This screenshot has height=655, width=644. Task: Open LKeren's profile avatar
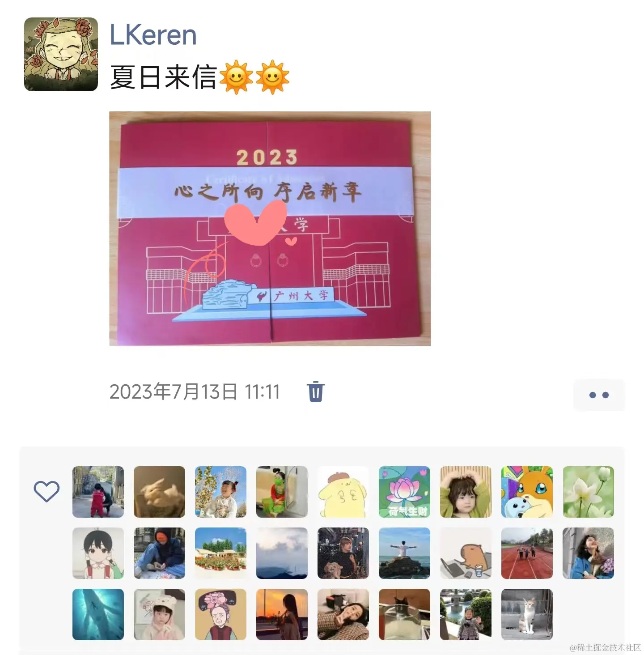coord(61,54)
